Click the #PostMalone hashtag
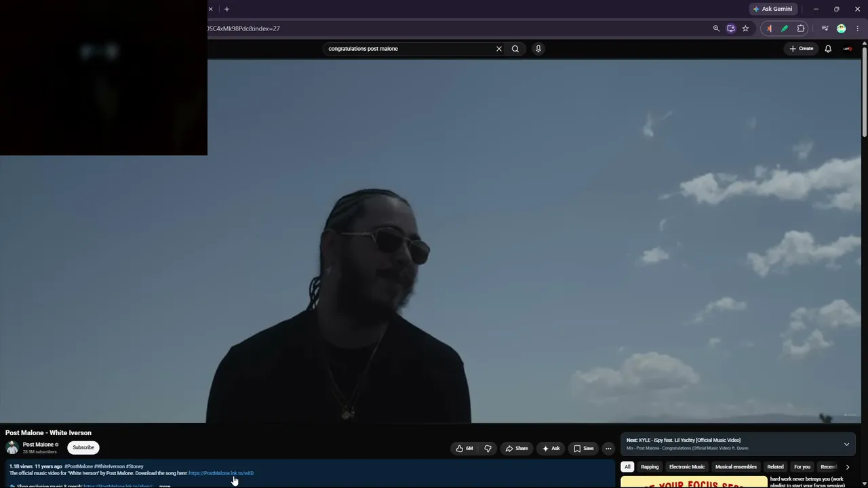Viewport: 868px width, 488px height. pyautogui.click(x=79, y=466)
